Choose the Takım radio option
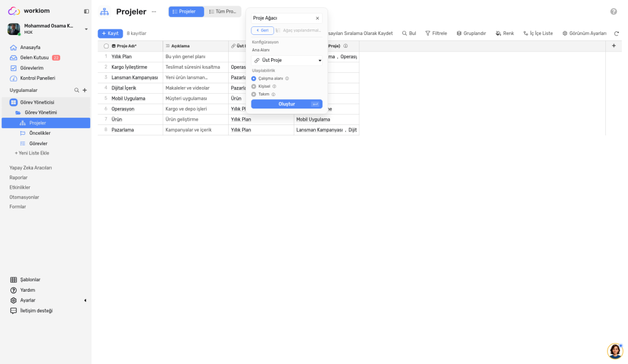This screenshot has width=628, height=364. click(x=253, y=94)
